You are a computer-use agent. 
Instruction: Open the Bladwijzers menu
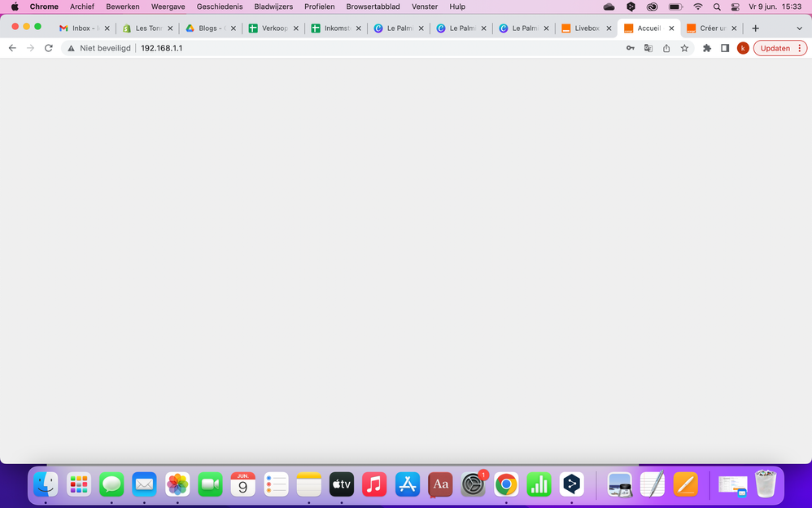click(273, 7)
